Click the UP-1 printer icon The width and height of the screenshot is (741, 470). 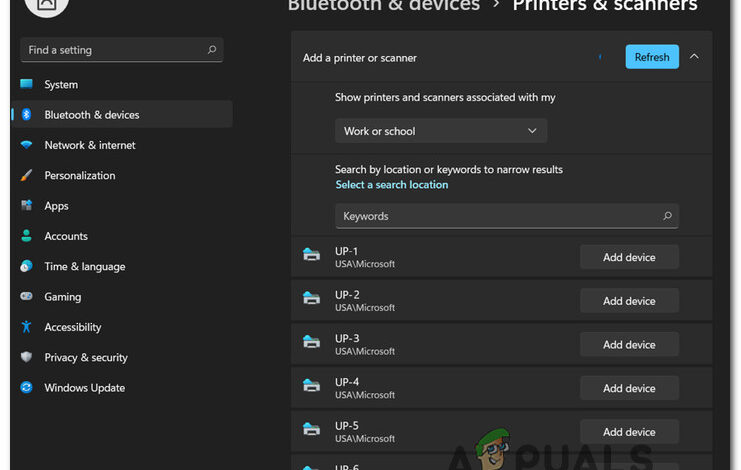pyautogui.click(x=311, y=257)
